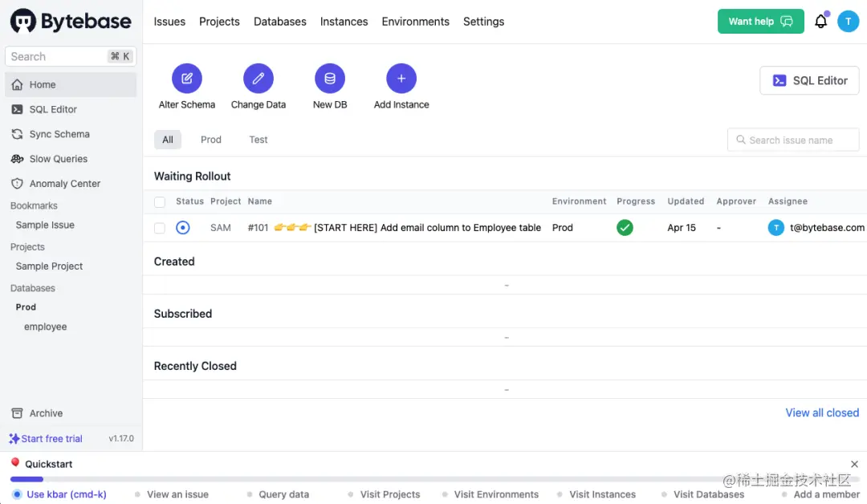Screen dimensions: 867x504
Task: Select Visit Projects quickstart step
Action: click(384, 494)
